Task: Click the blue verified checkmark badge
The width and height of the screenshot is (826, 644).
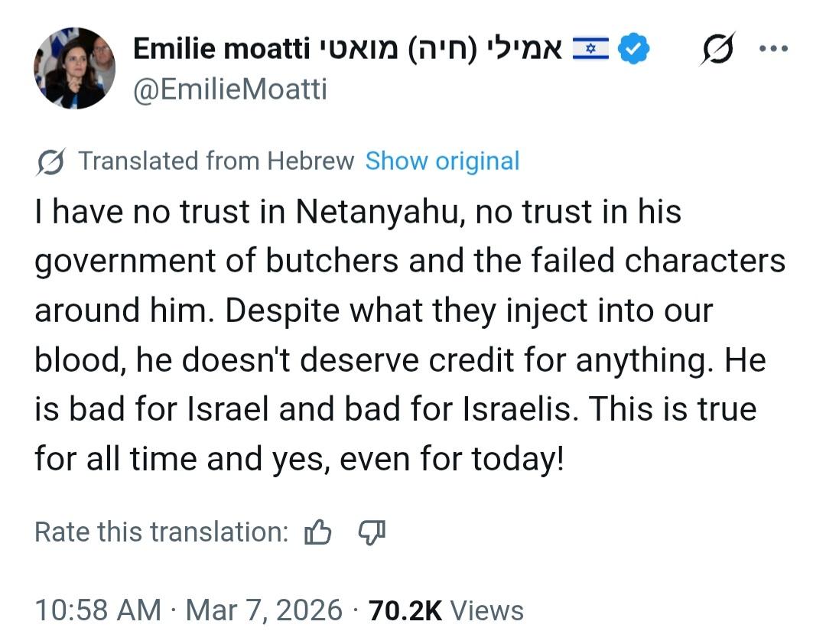Action: pos(634,49)
